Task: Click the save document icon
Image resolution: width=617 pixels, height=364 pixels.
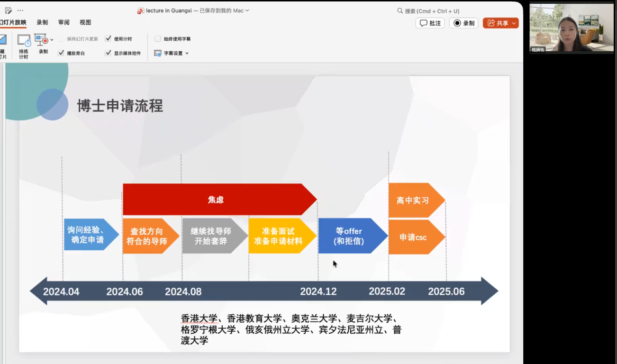Action: point(8,10)
